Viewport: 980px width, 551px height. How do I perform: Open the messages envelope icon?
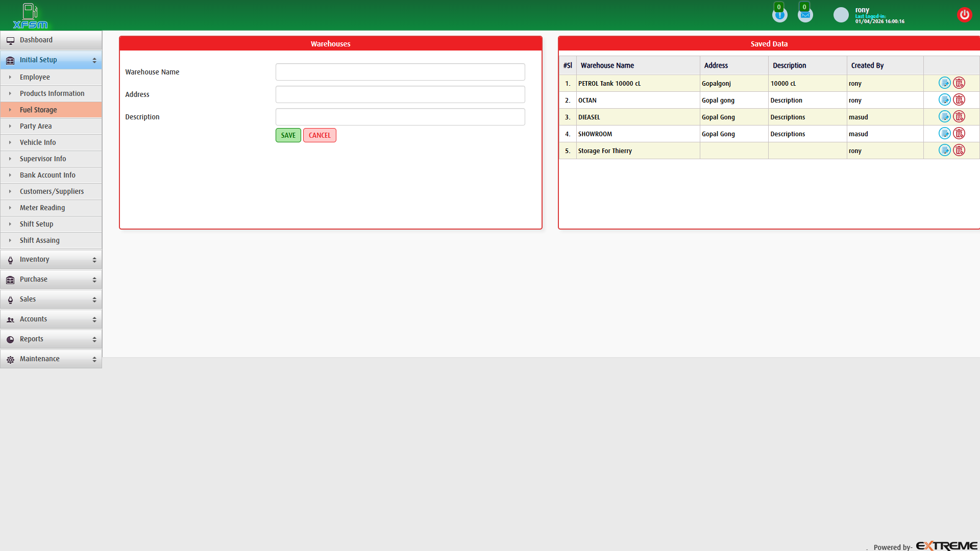coord(805,14)
